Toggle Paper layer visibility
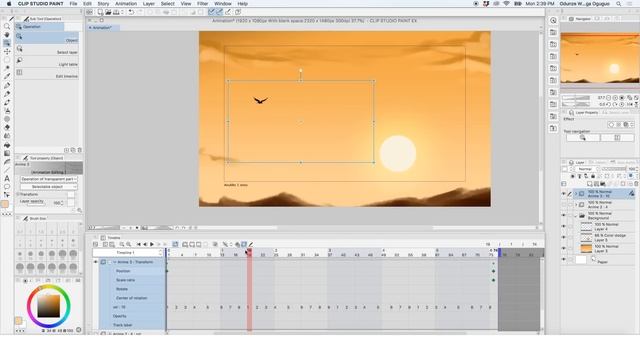 564,260
